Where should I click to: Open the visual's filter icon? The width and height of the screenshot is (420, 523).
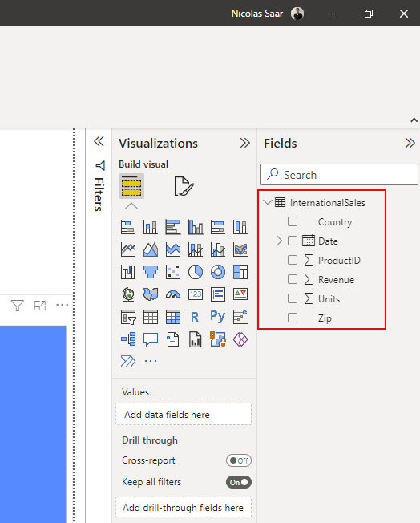coord(18,305)
